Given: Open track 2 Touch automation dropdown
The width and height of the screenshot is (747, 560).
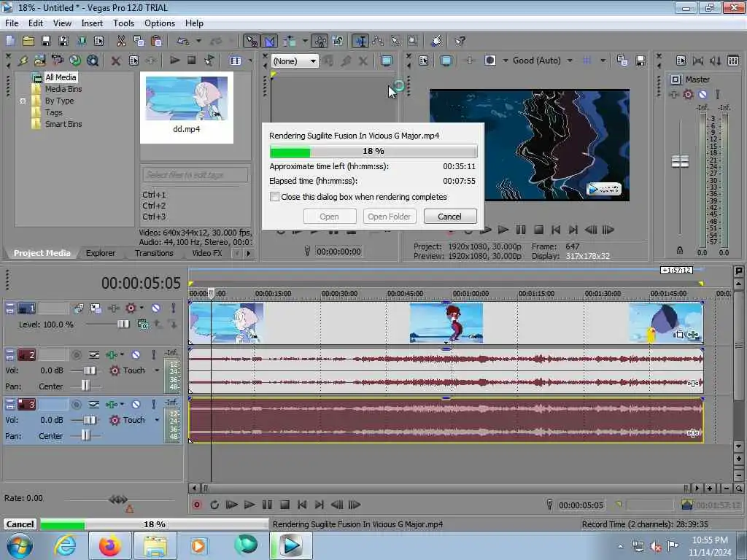Looking at the screenshot, I should click(x=157, y=370).
